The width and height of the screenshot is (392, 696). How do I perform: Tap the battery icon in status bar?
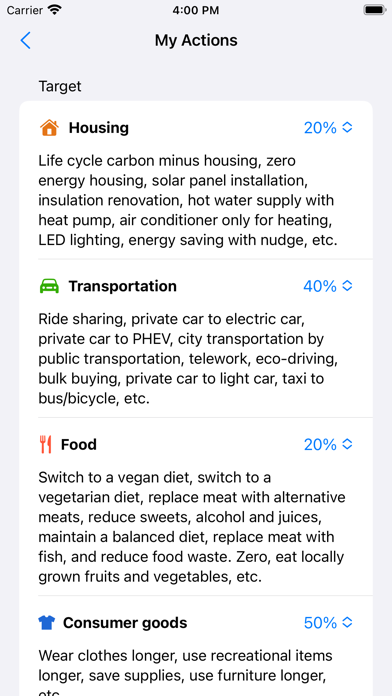374,10
